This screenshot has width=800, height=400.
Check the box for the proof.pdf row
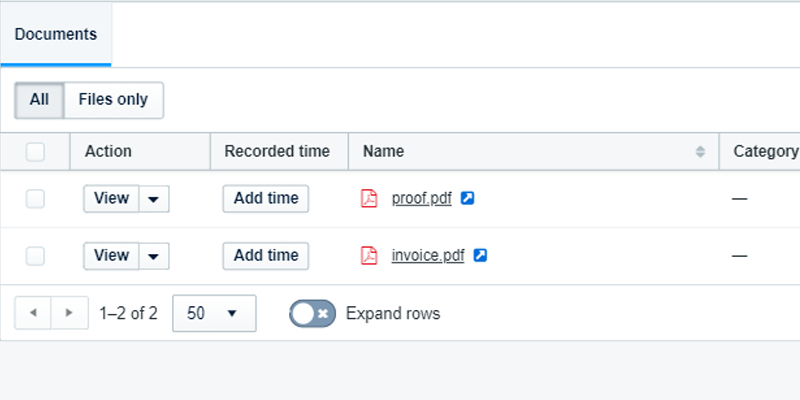[x=36, y=199]
